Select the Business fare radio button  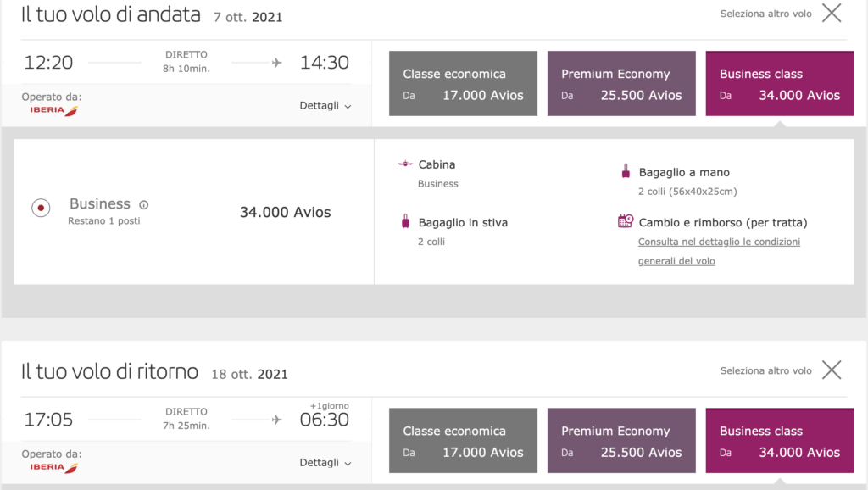41,208
